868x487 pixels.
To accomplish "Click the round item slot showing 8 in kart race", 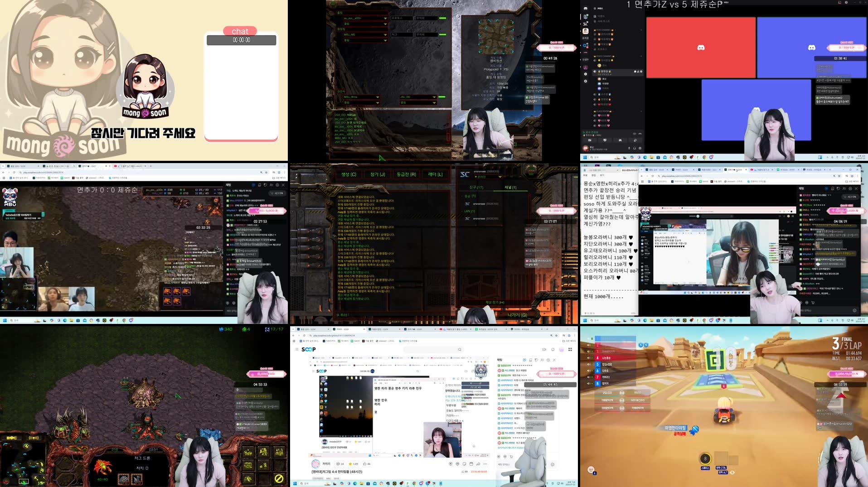I will (x=705, y=458).
